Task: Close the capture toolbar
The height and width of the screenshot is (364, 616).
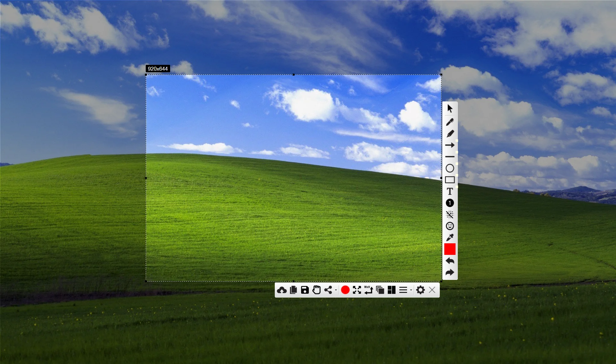Action: tap(432, 290)
